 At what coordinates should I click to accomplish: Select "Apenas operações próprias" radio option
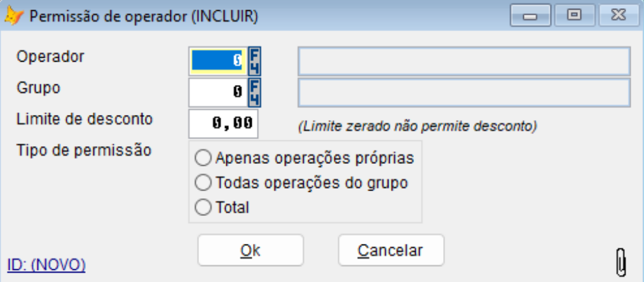click(204, 157)
